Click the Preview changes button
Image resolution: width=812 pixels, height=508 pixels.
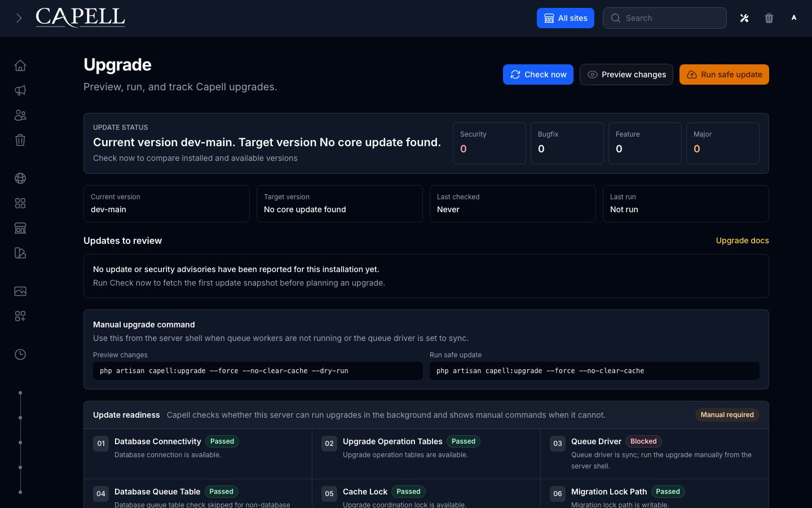pyautogui.click(x=626, y=75)
